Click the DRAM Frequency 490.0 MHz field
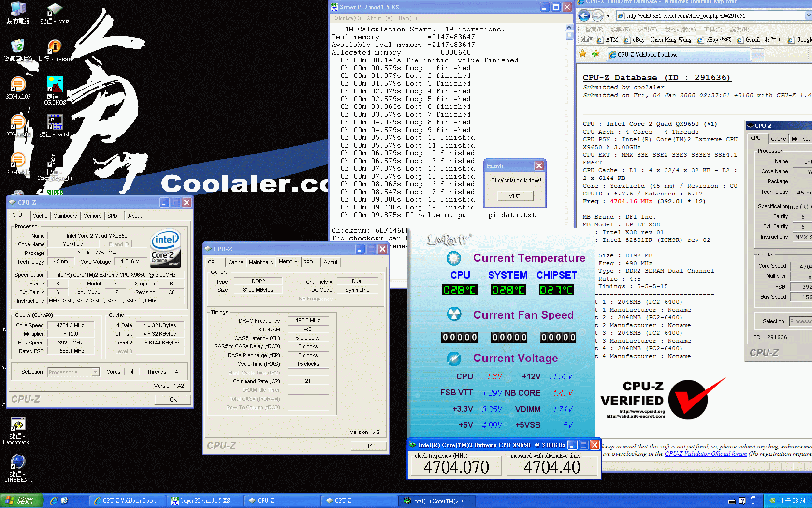Image resolution: width=812 pixels, height=508 pixels. (x=308, y=320)
